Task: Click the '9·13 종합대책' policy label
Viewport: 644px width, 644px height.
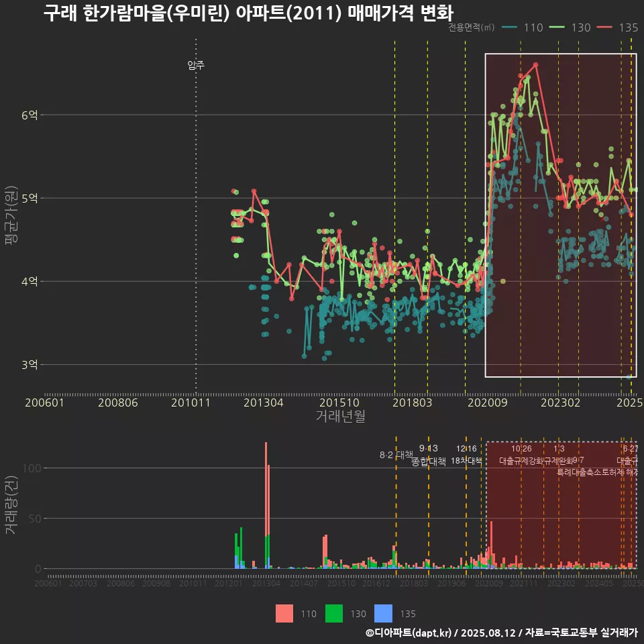Action: tap(429, 455)
